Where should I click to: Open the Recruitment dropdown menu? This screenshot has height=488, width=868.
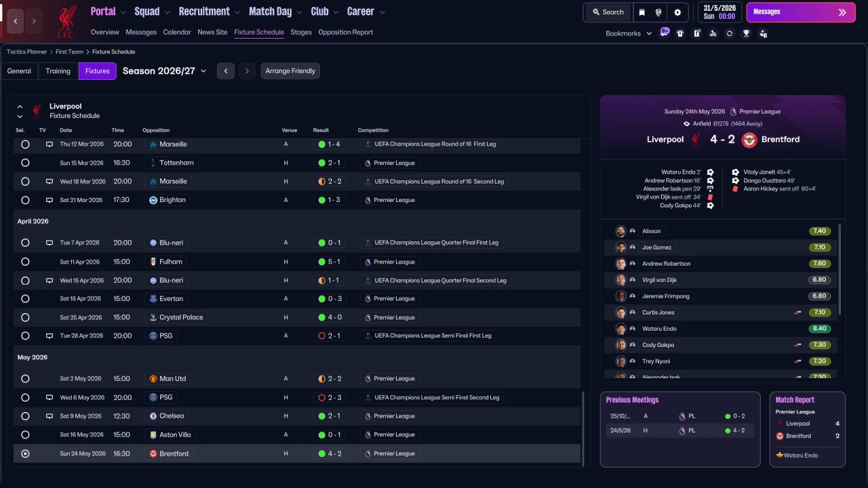point(210,12)
